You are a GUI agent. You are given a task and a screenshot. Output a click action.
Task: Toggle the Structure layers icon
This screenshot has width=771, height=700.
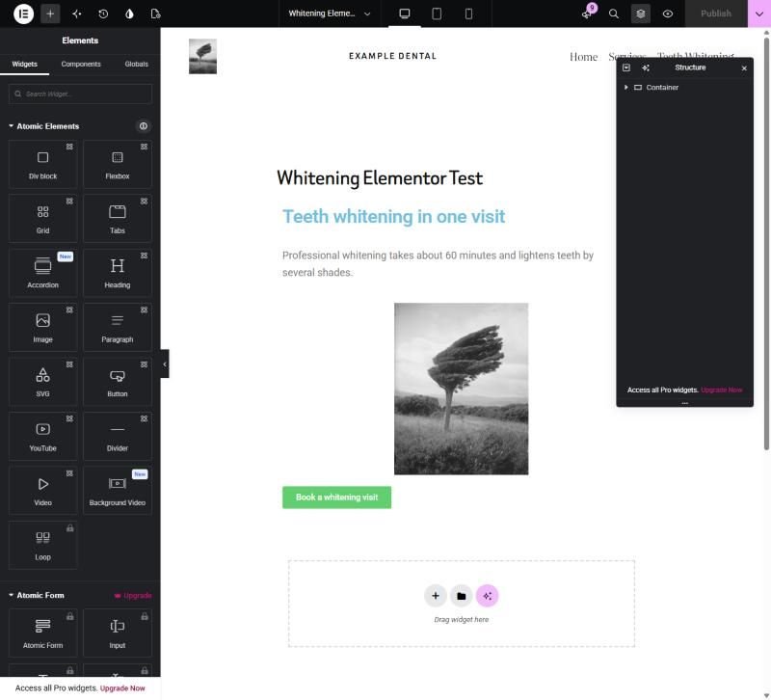click(x=640, y=13)
